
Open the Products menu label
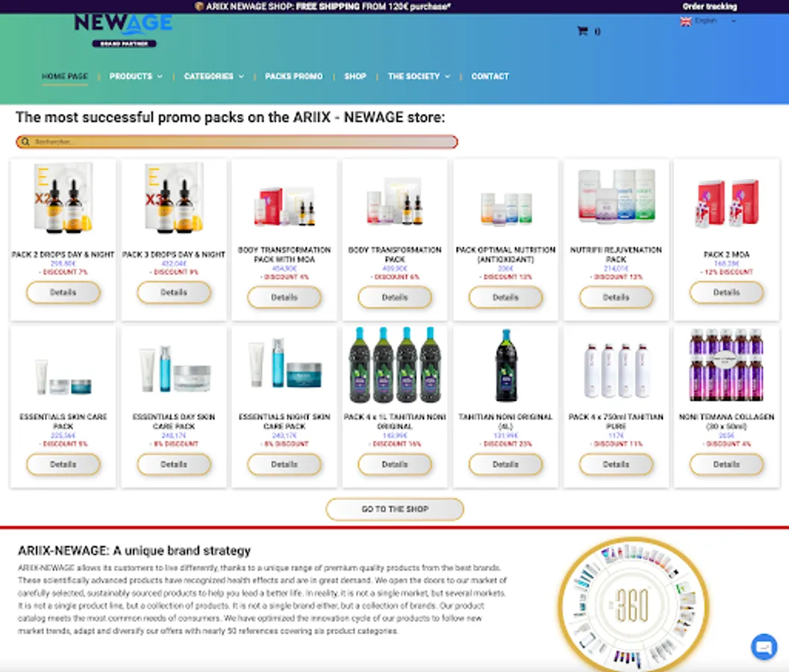click(x=131, y=76)
